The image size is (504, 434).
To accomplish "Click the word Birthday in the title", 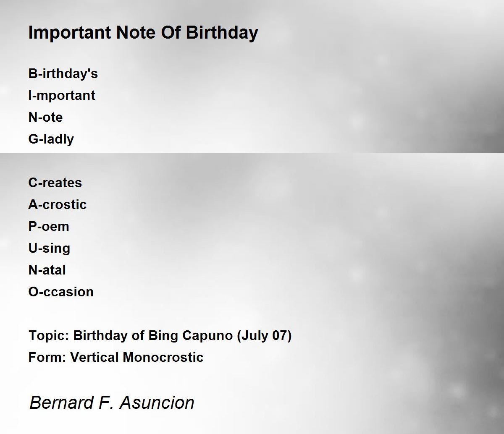I will pyautogui.click(x=222, y=33).
